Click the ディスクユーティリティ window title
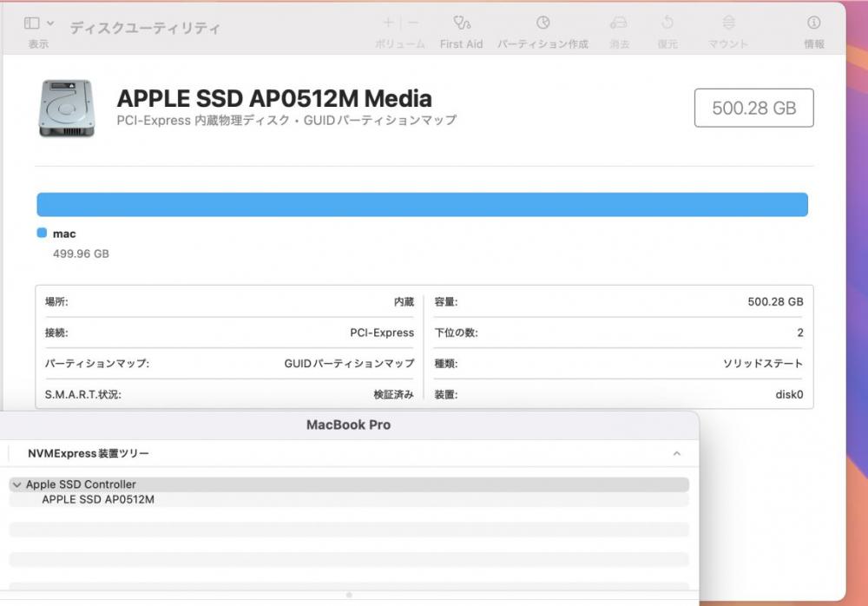The width and height of the screenshot is (868, 606). pyautogui.click(x=145, y=28)
